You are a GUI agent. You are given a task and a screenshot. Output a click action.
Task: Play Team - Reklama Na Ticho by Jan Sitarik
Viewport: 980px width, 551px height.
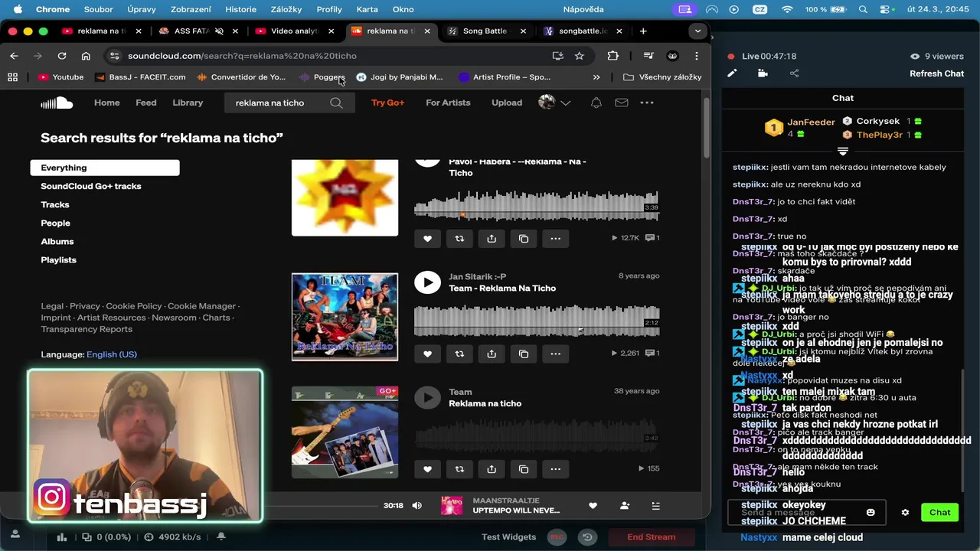coord(427,282)
